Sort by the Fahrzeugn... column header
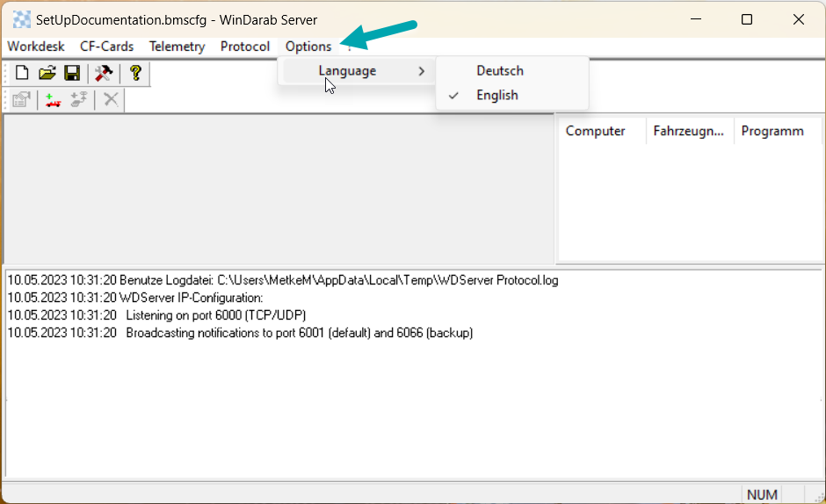Screen dimensions: 826x504 tap(690, 131)
